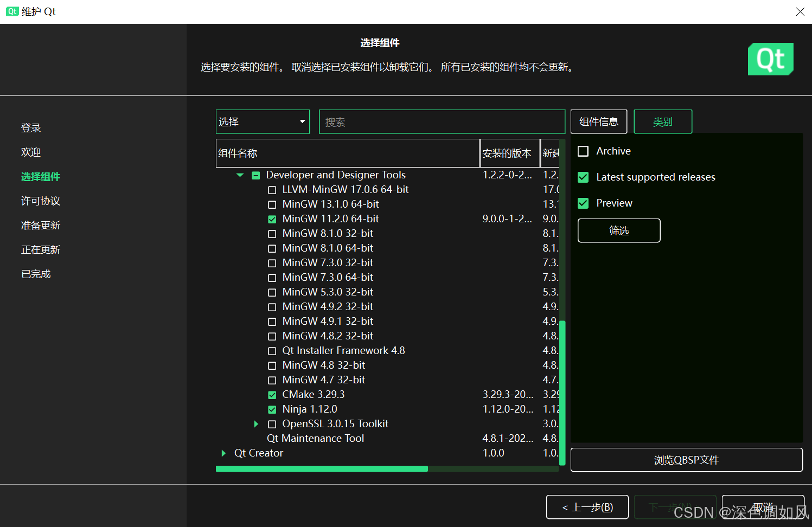Check MinGW 5.3.0 32-bit component

pos(272,292)
